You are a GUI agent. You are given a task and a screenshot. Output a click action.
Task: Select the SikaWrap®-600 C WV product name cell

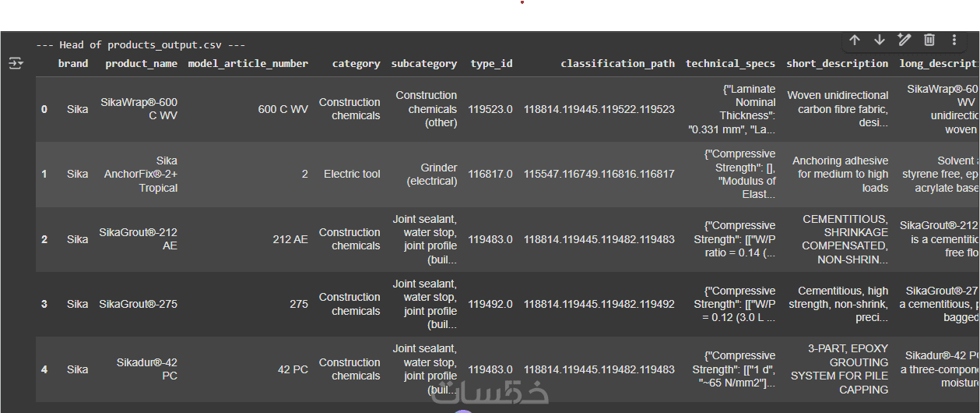(139, 109)
